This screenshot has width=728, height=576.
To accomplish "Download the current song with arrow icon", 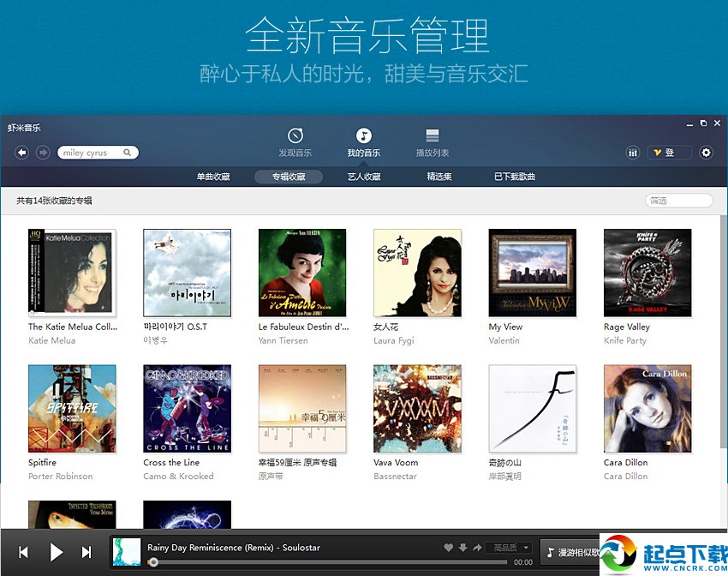I will pos(462,548).
